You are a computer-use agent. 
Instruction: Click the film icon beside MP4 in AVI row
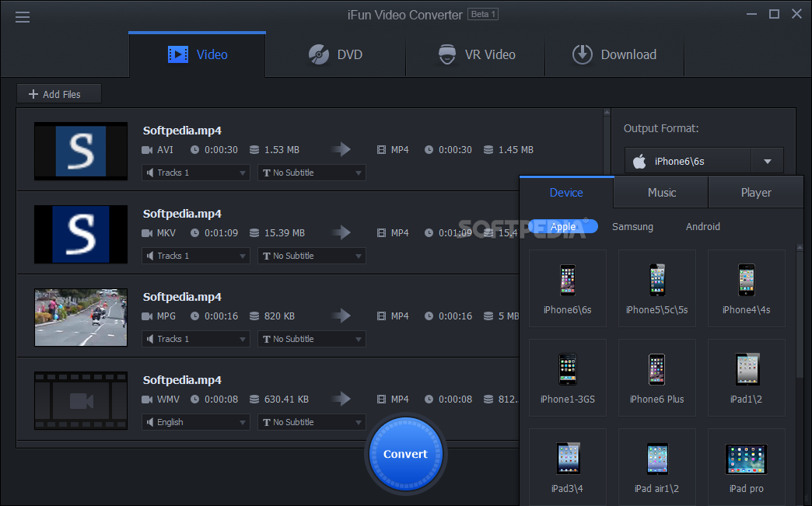pyautogui.click(x=382, y=149)
